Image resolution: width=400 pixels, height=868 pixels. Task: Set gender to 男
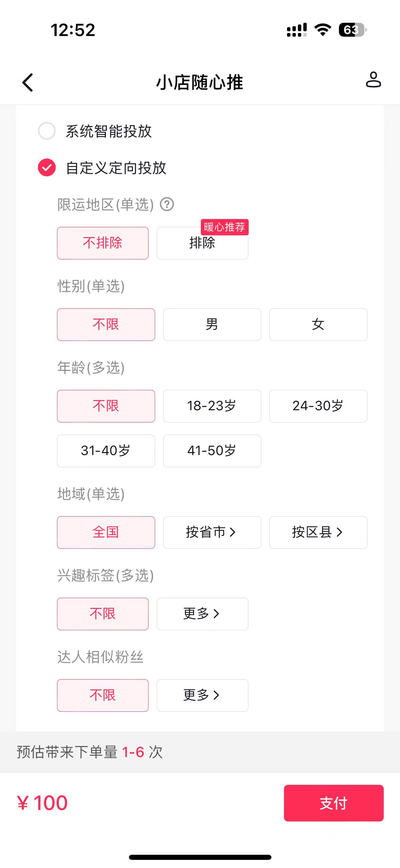pyautogui.click(x=212, y=324)
